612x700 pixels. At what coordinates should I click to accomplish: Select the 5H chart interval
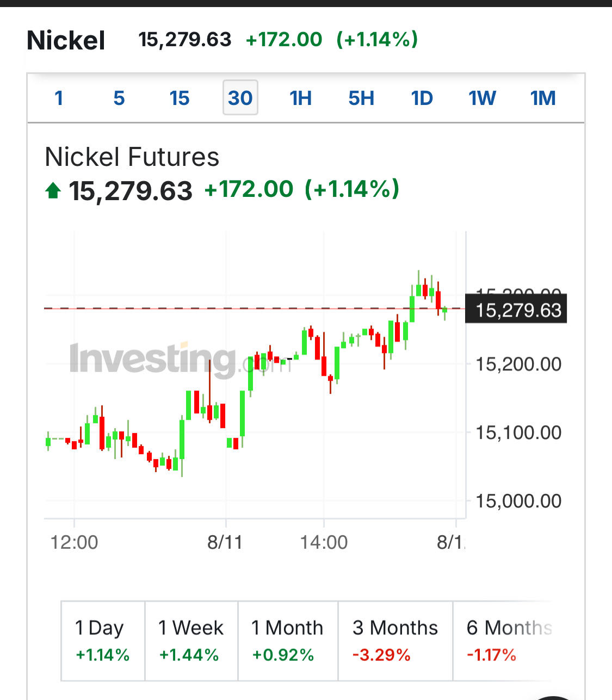(361, 98)
